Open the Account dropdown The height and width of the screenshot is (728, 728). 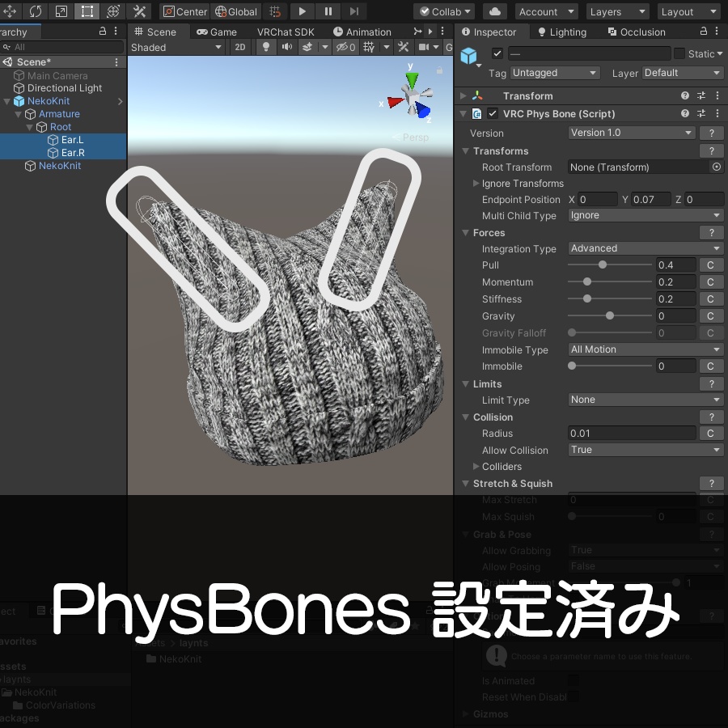[546, 11]
